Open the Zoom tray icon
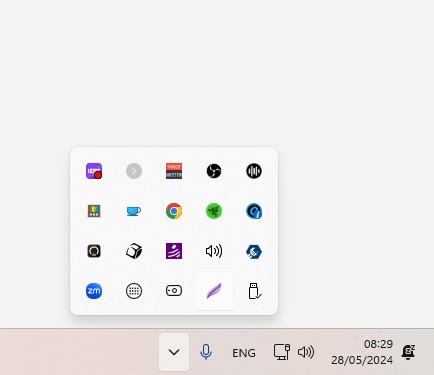The image size is (434, 375). (x=94, y=291)
